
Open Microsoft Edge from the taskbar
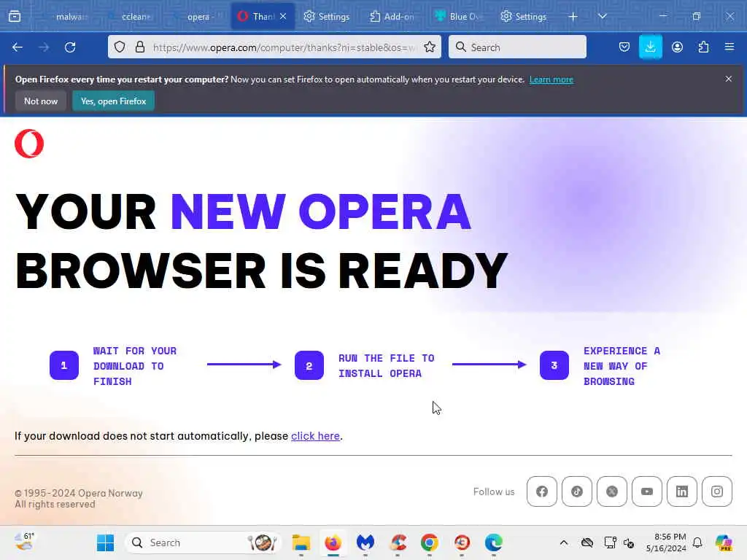[494, 542]
